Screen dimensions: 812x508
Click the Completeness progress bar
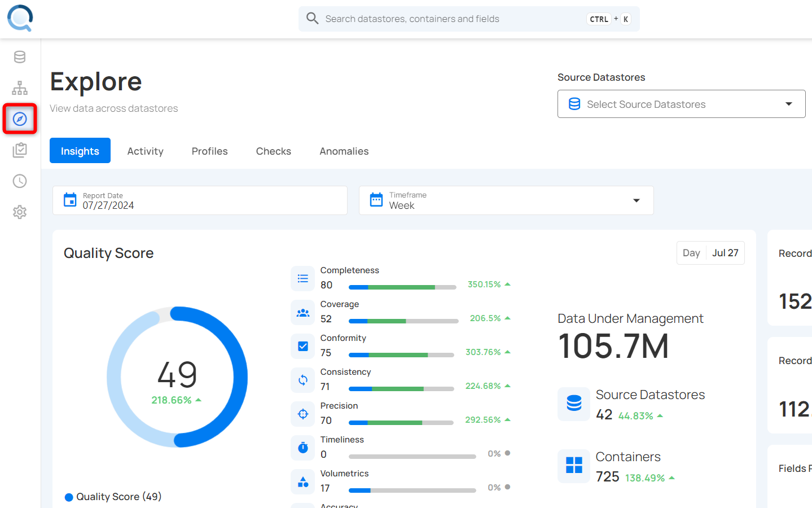tap(402, 287)
